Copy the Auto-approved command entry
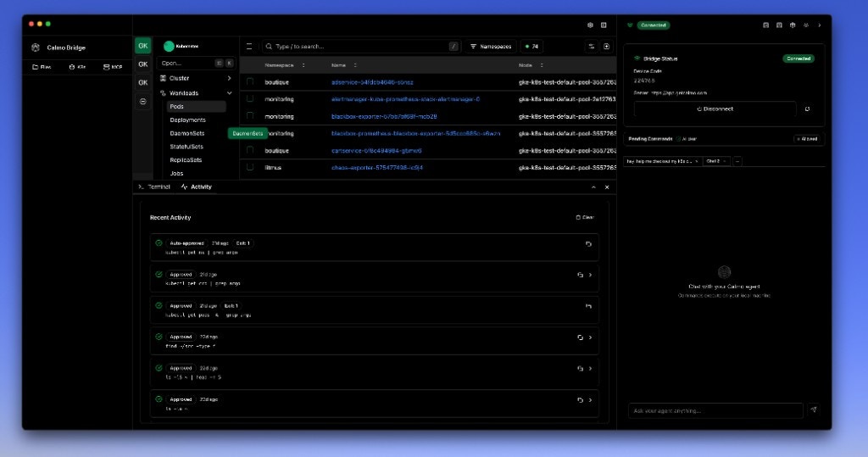 click(x=588, y=243)
